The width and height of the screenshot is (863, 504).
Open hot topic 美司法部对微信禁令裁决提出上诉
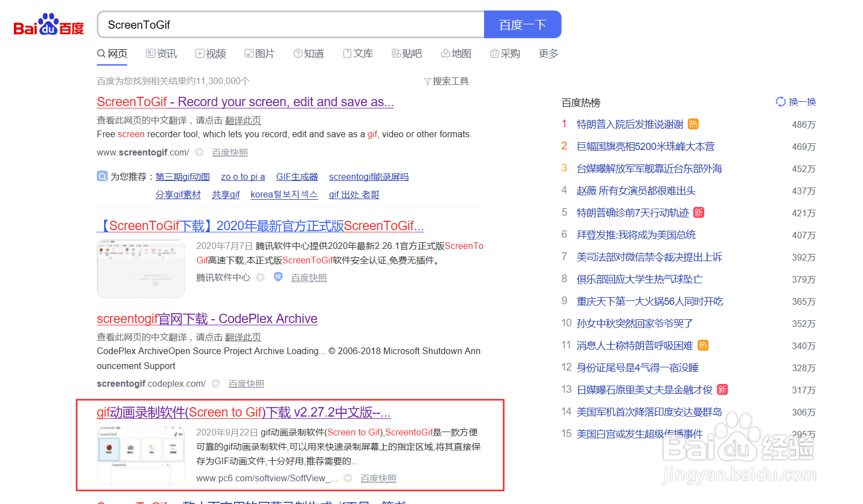click(x=649, y=257)
